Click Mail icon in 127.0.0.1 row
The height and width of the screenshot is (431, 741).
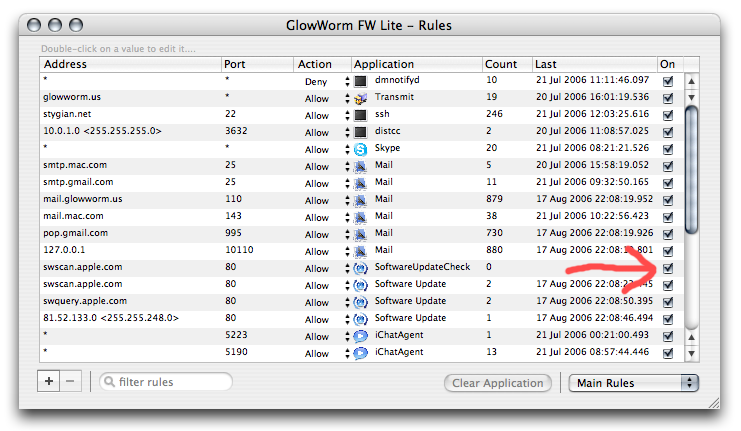360,251
